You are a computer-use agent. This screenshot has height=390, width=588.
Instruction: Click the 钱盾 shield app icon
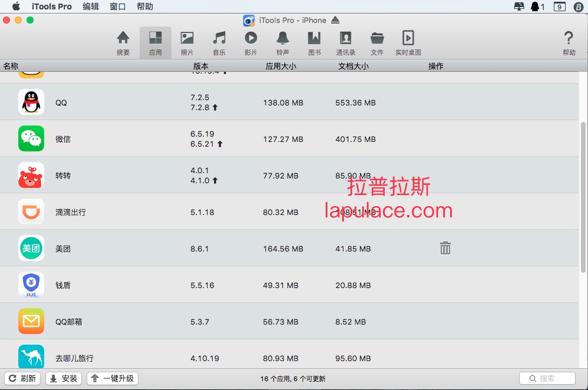31,285
